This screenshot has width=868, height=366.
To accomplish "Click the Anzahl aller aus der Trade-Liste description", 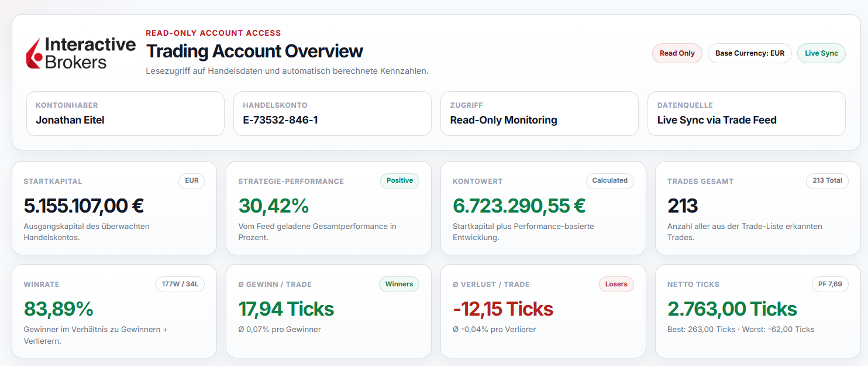I will click(745, 232).
